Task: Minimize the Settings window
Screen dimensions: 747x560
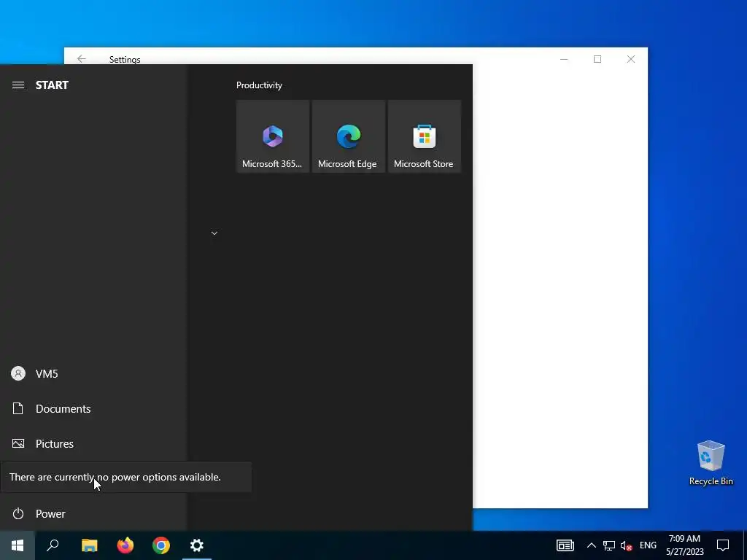Action: click(564, 59)
